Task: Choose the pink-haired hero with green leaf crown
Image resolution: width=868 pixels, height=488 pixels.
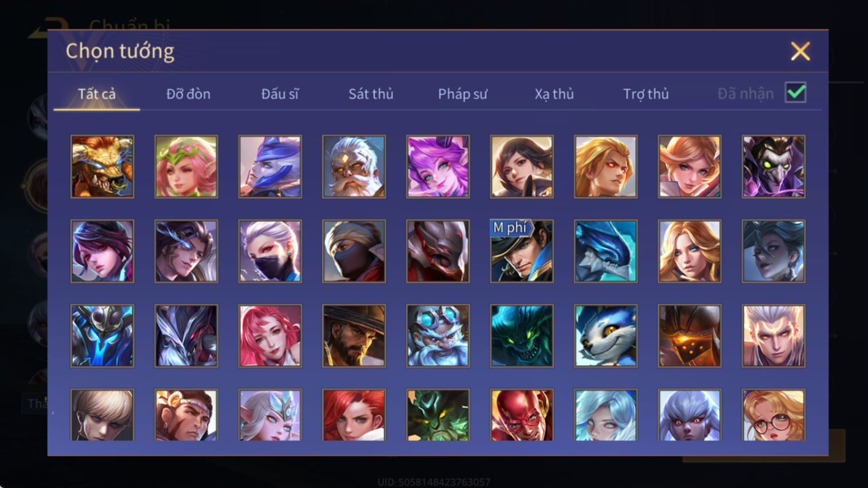Action: pos(186,167)
